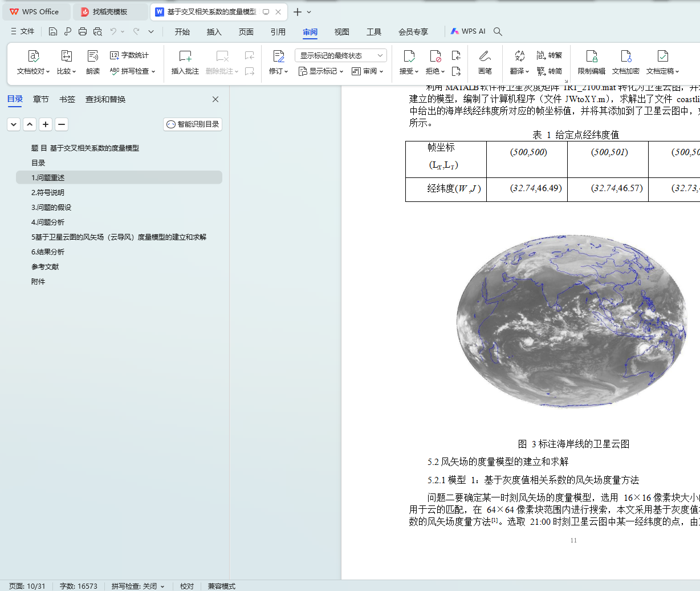This screenshot has height=591, width=700.
Task: Click the undo arrow icon
Action: [x=113, y=31]
